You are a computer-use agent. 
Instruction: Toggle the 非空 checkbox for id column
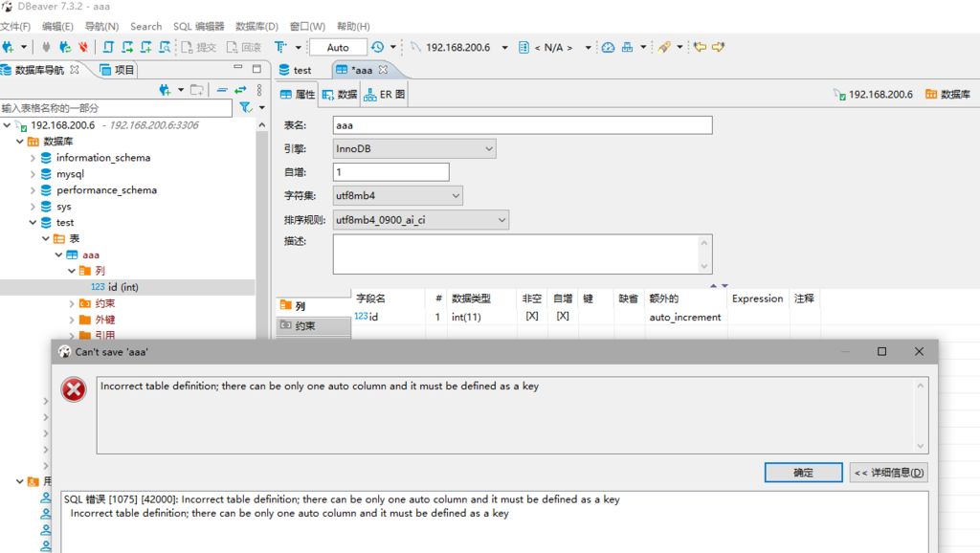[532, 316]
